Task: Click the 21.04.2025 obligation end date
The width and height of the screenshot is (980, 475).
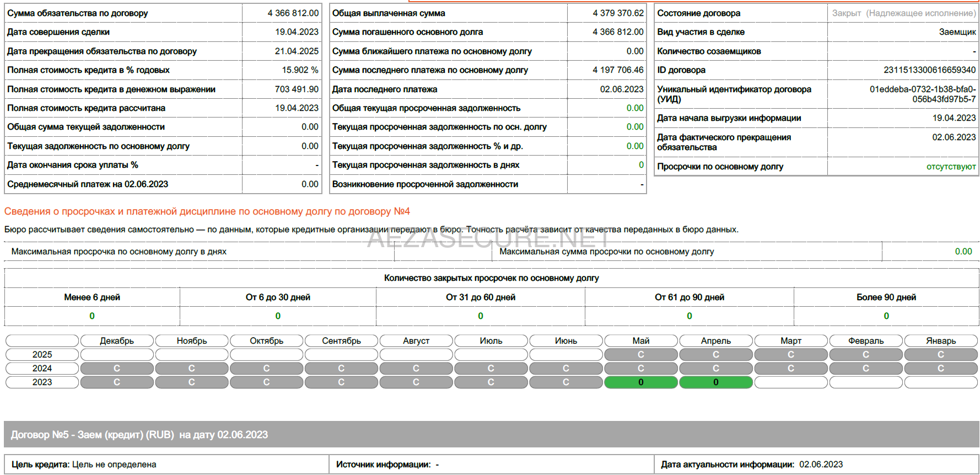Action: pos(297,51)
